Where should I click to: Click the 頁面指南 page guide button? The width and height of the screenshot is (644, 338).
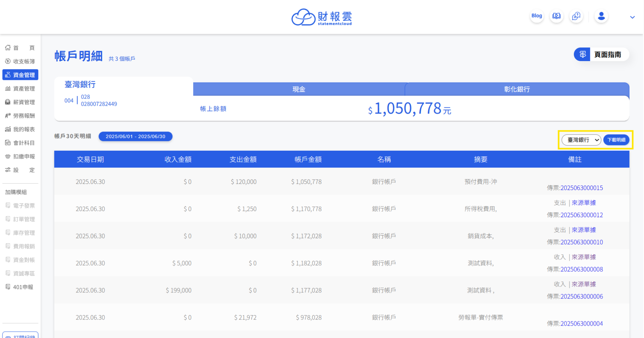pyautogui.click(x=601, y=54)
